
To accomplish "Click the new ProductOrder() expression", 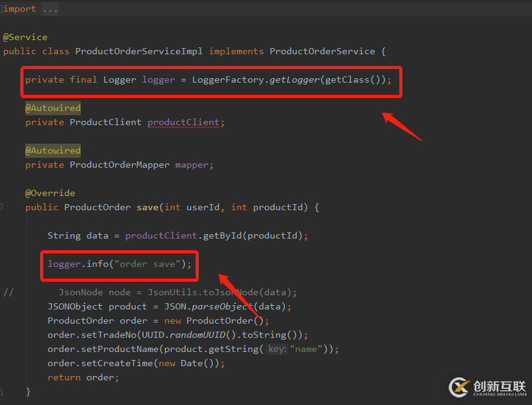I will point(214,321).
